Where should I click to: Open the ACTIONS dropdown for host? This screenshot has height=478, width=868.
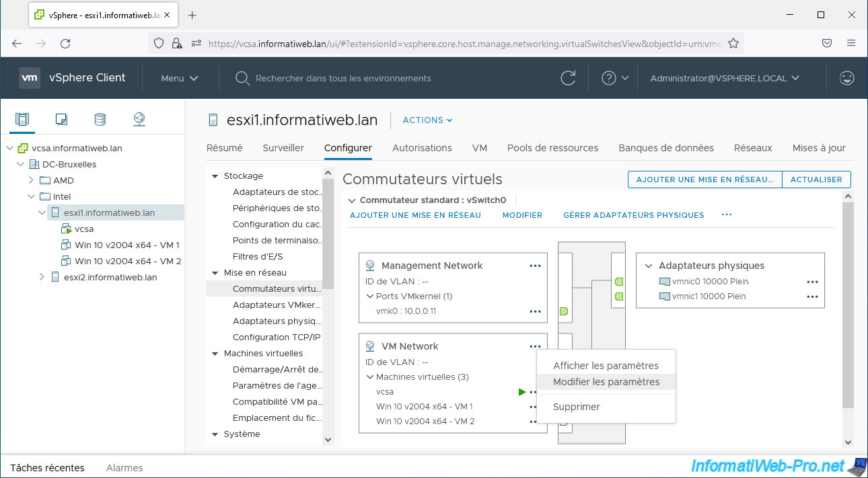(x=427, y=120)
